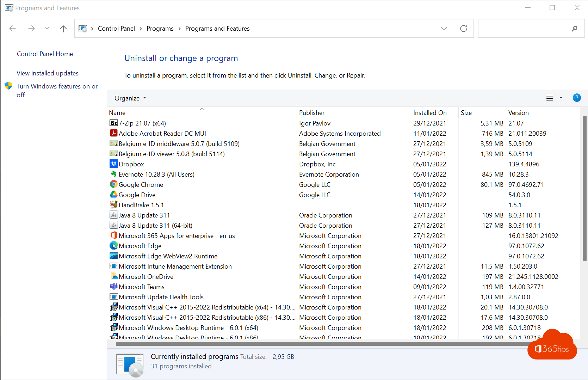Sort by the Installed On column header
The image size is (588, 380).
(434, 112)
